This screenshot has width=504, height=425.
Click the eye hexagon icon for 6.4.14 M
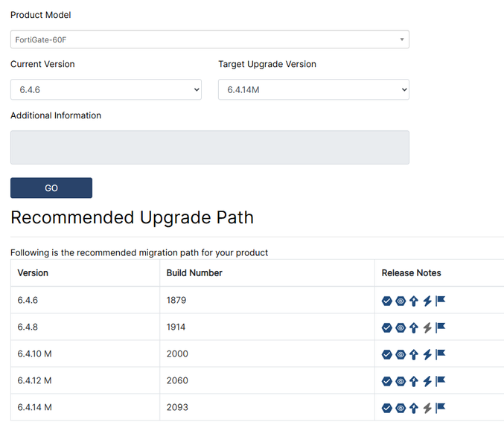(401, 408)
